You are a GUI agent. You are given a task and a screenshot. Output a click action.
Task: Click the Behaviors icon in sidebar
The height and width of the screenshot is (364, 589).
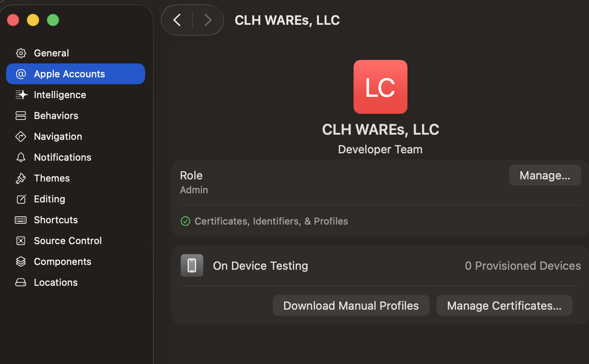(21, 116)
